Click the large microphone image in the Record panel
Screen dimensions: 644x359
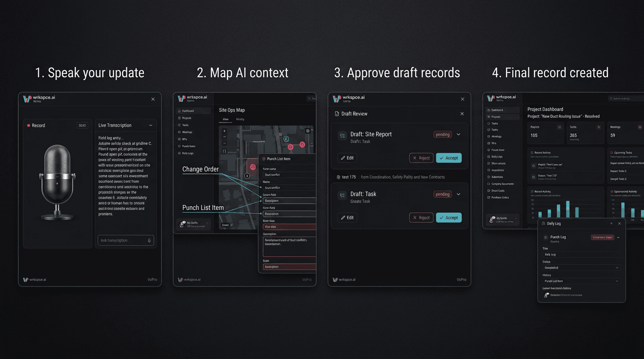coord(57,181)
